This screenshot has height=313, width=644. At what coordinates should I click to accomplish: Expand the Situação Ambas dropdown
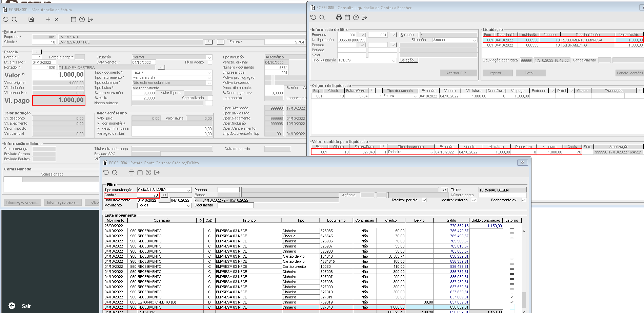point(475,40)
